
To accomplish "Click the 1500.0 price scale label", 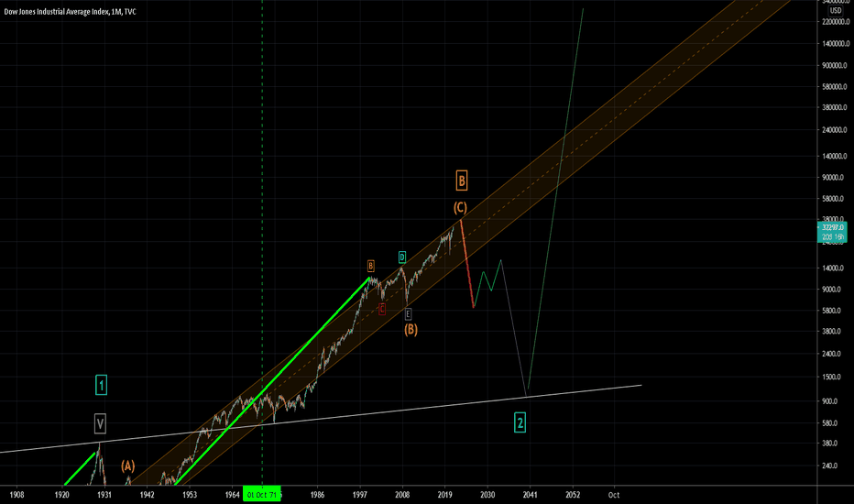I will pyautogui.click(x=833, y=377).
